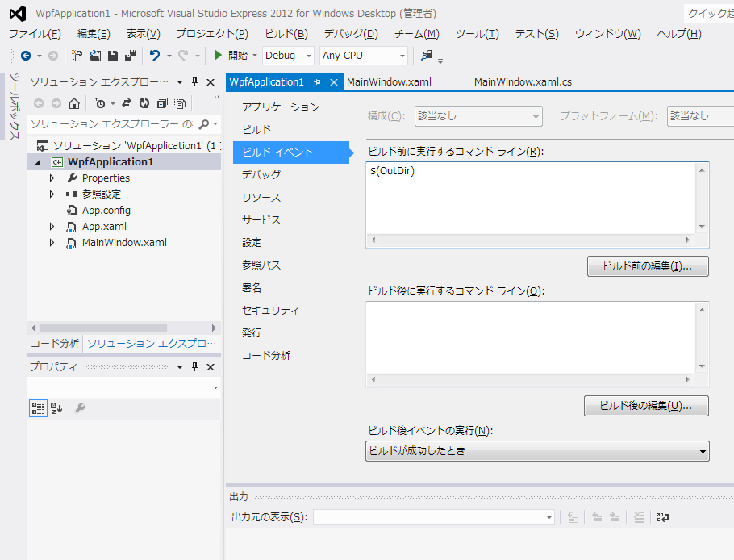Click the Undo arrow icon
734x560 pixels.
coord(155,56)
